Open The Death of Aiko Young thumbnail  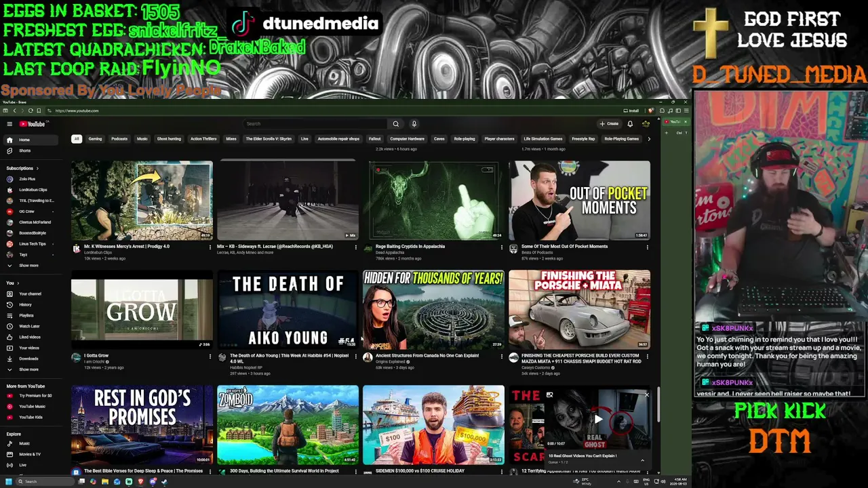pyautogui.click(x=288, y=310)
